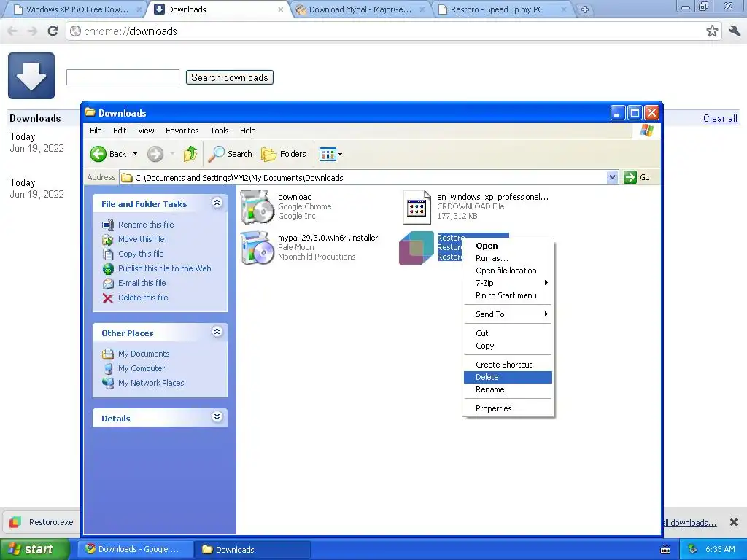Open the Views icon in Explorer toolbar
The height and width of the screenshot is (560, 747).
(328, 154)
